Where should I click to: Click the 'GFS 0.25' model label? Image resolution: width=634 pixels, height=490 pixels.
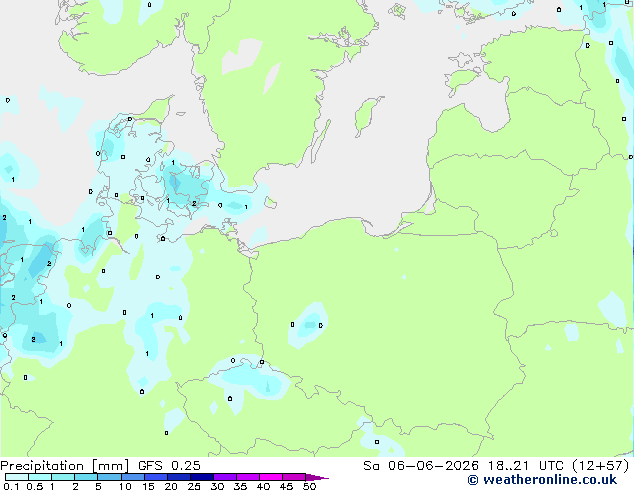tap(169, 466)
